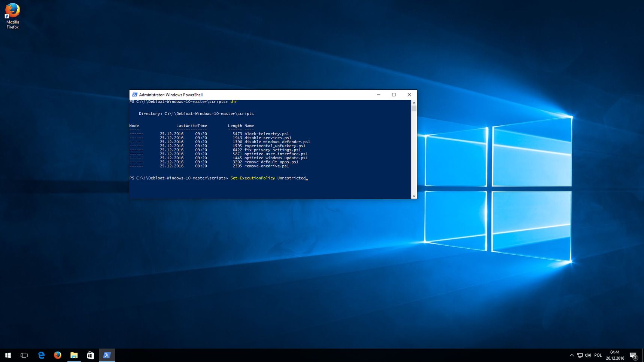Click remove-onedrive.ps1 file name

[x=267, y=166]
